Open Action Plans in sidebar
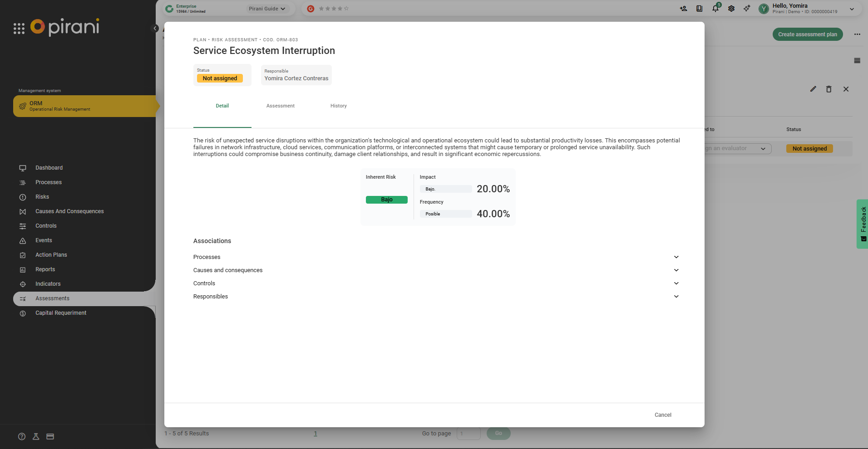Viewport: 868px width, 449px height. (x=51, y=255)
